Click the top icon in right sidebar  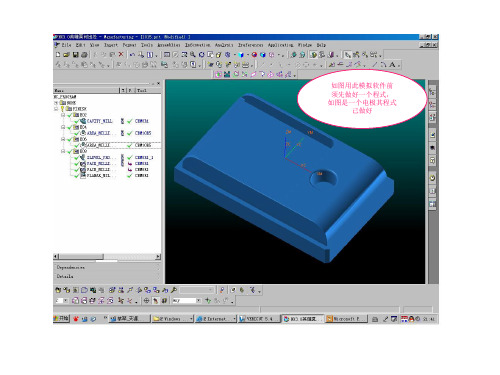click(432, 92)
